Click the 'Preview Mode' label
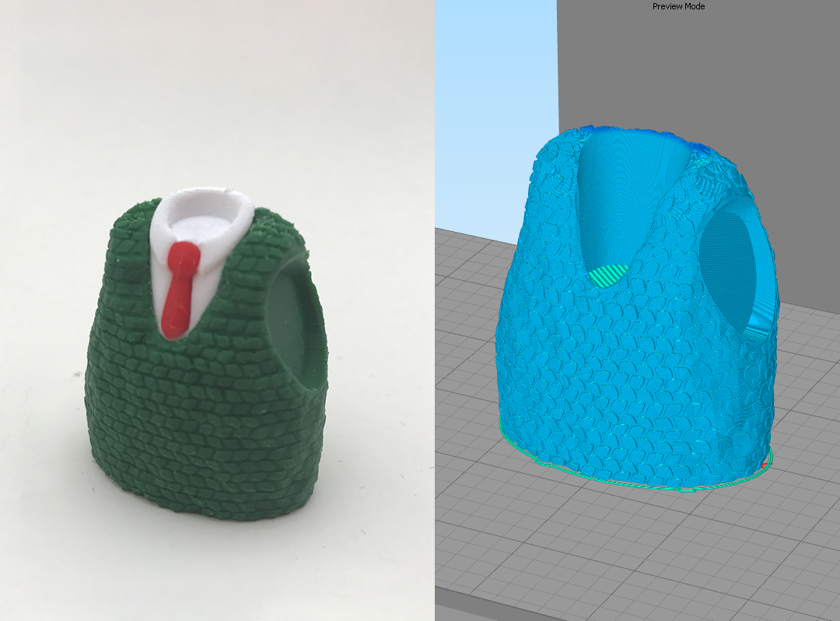840x621 pixels. (x=678, y=6)
